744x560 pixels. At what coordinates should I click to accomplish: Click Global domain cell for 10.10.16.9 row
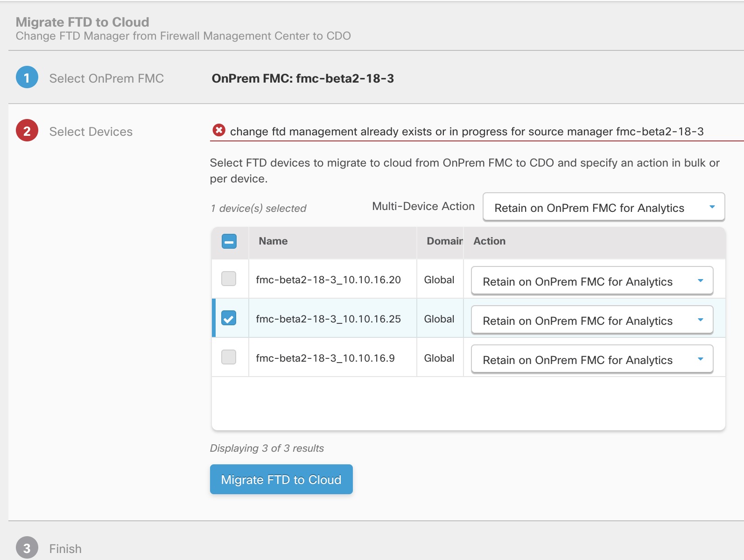[x=439, y=358]
